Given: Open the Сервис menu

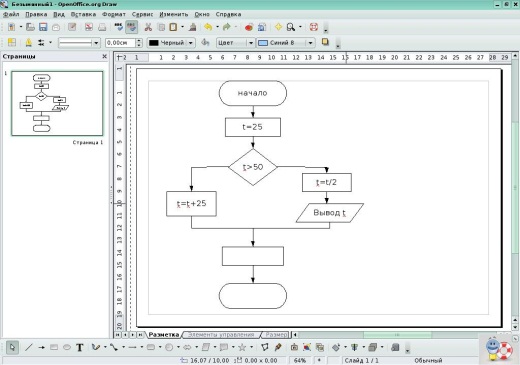Looking at the screenshot, I should (x=142, y=14).
